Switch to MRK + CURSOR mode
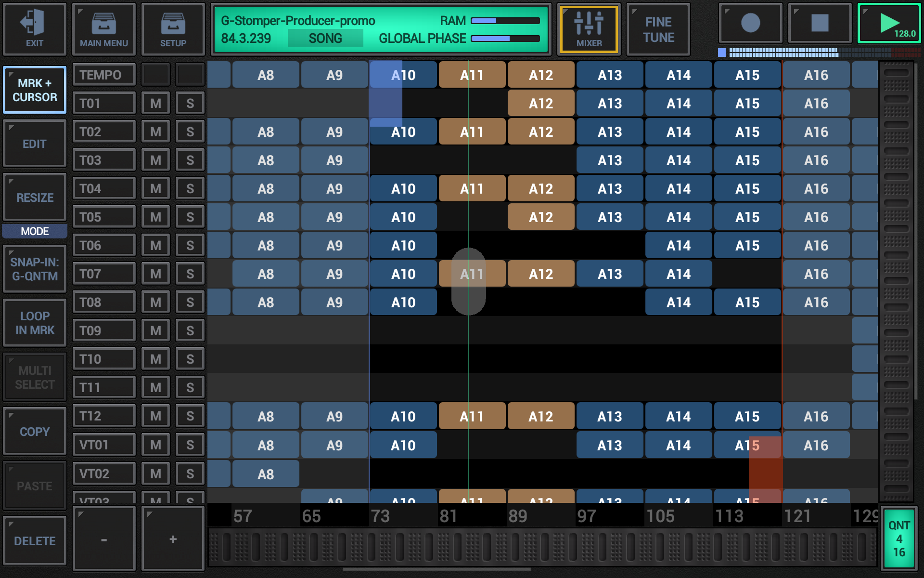This screenshot has width=924, height=578. tap(34, 90)
